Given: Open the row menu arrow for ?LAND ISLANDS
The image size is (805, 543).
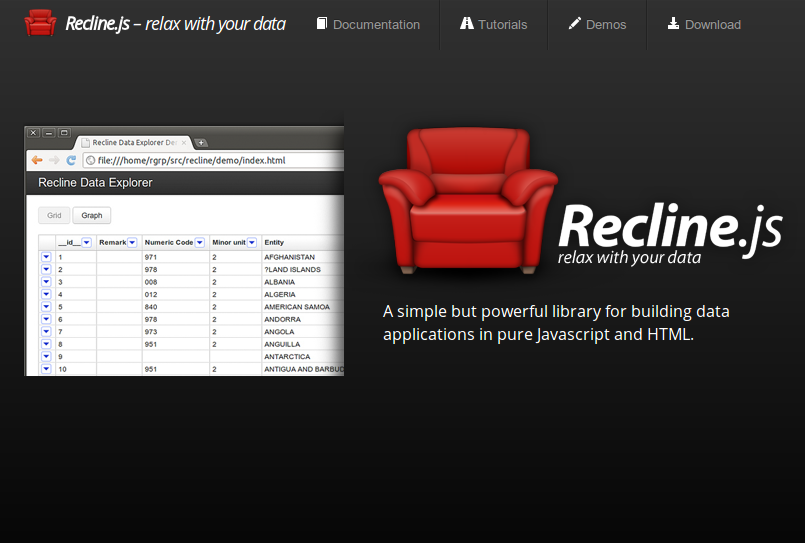Looking at the screenshot, I should (x=46, y=269).
